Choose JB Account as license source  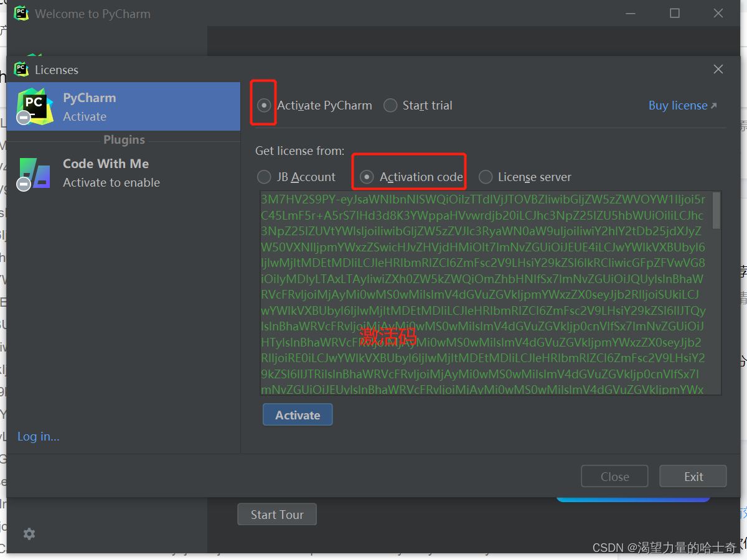pos(264,177)
